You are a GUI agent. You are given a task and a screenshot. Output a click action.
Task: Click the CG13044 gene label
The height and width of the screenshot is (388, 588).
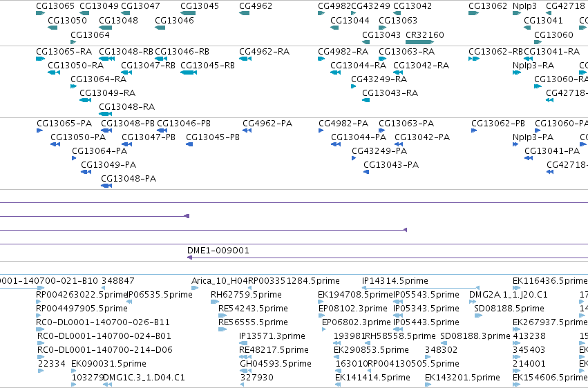pos(350,20)
